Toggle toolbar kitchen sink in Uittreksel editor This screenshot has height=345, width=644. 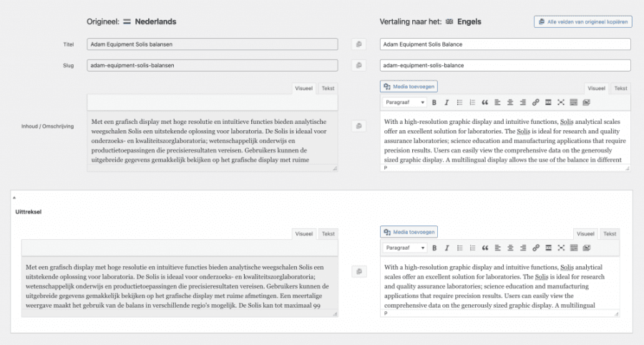point(574,248)
